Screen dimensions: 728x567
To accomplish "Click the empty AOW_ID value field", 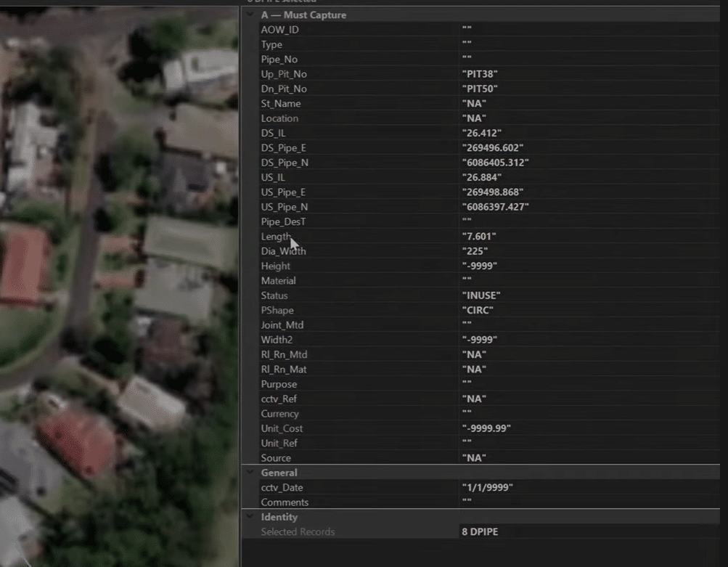I will [589, 30].
